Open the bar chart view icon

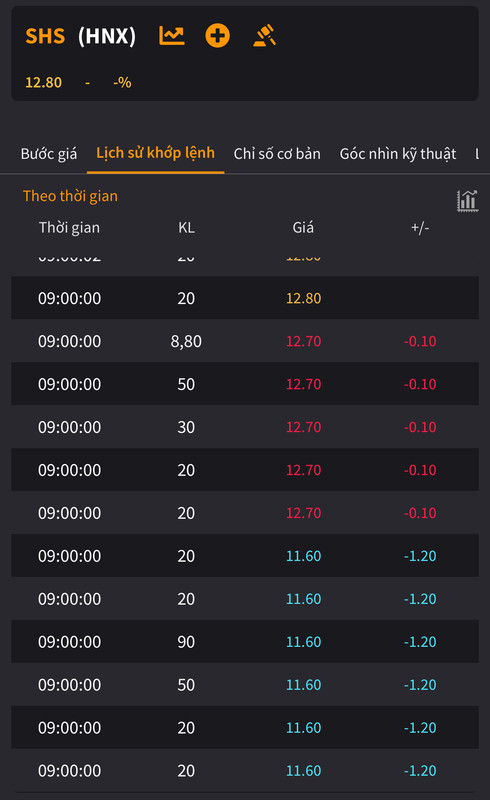pos(467,201)
